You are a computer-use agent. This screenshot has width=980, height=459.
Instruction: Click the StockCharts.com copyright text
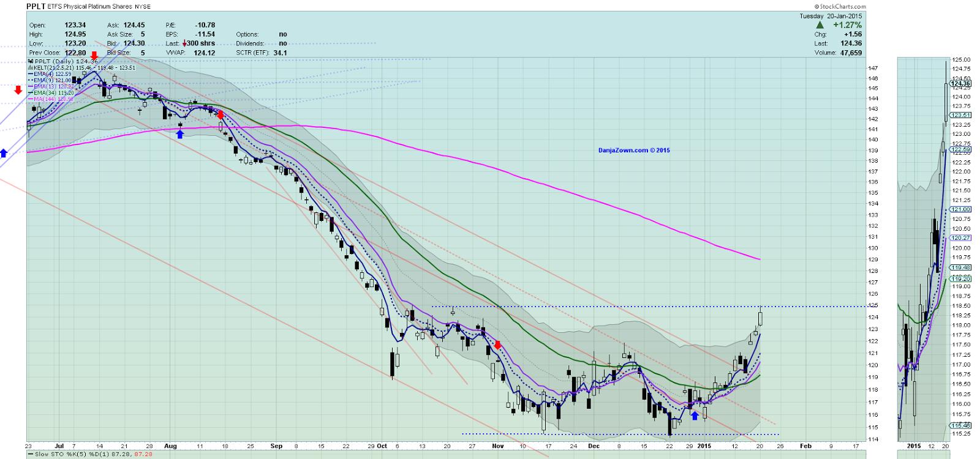click(840, 7)
